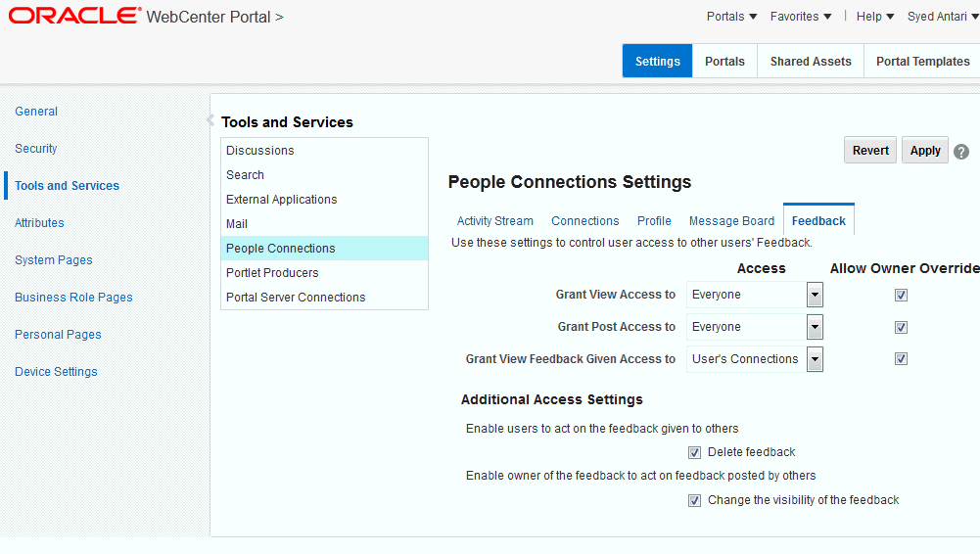This screenshot has width=980, height=554.
Task: Toggle owner override for Grant View Access
Action: pyautogui.click(x=901, y=295)
